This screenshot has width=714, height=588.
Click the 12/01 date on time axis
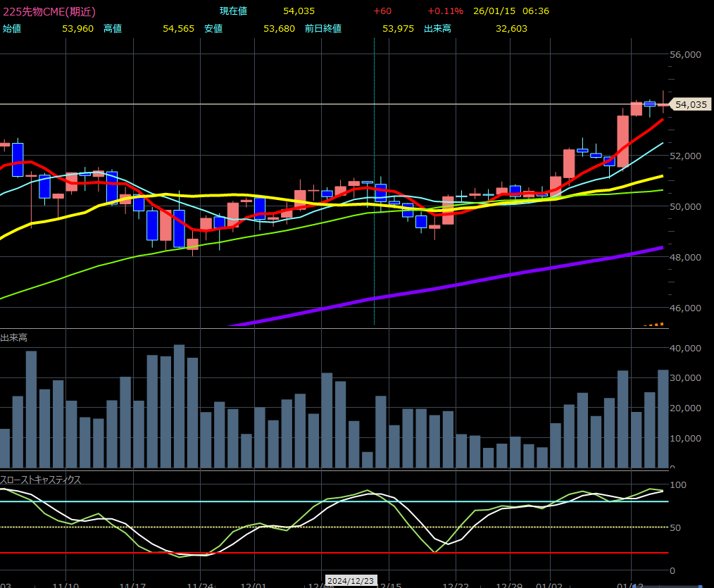point(253,584)
